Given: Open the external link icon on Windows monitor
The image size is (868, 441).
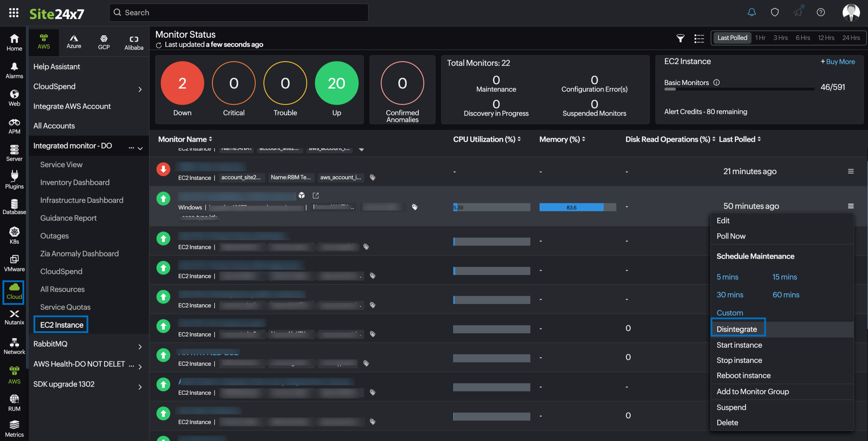Looking at the screenshot, I should (x=316, y=195).
